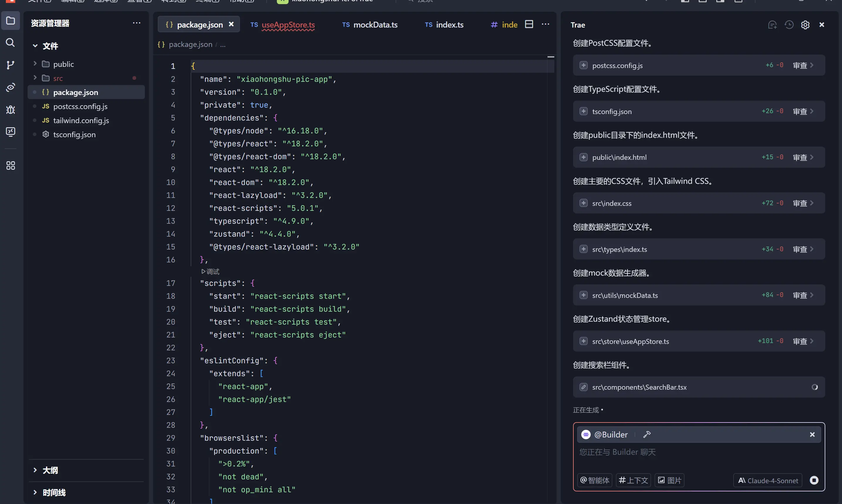The image size is (842, 504).
Task: Click the "xiaohongshu-pic-app" name value
Action: (x=284, y=79)
